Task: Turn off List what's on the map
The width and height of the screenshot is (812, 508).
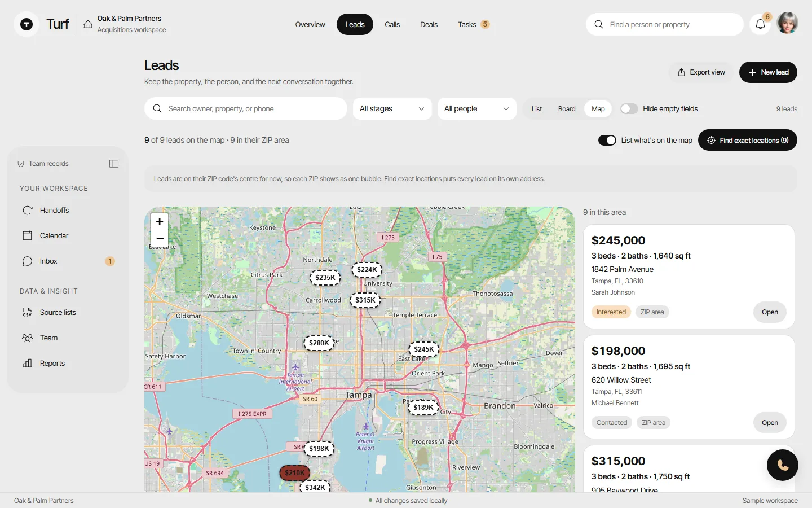Action: click(607, 141)
